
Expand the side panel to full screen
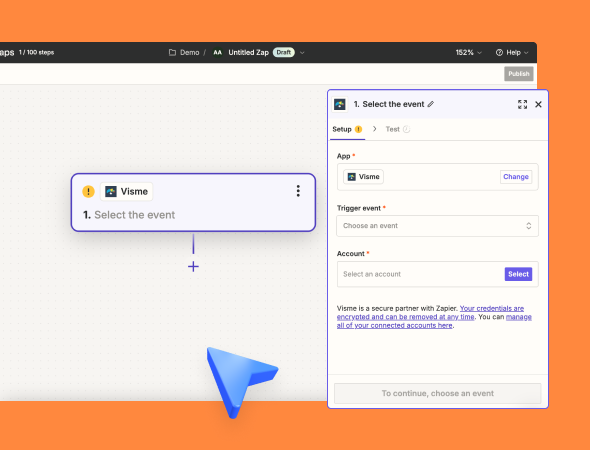coord(522,104)
